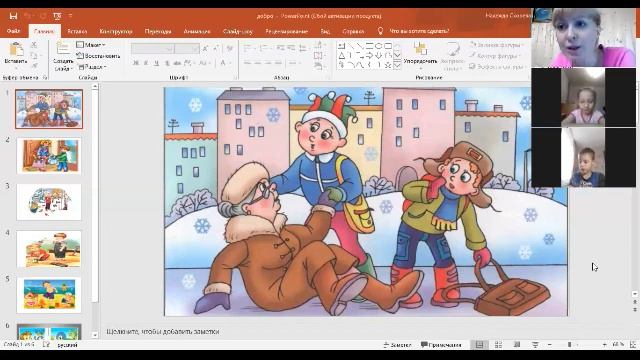Switch to the Главная ribbon tab

click(44, 31)
